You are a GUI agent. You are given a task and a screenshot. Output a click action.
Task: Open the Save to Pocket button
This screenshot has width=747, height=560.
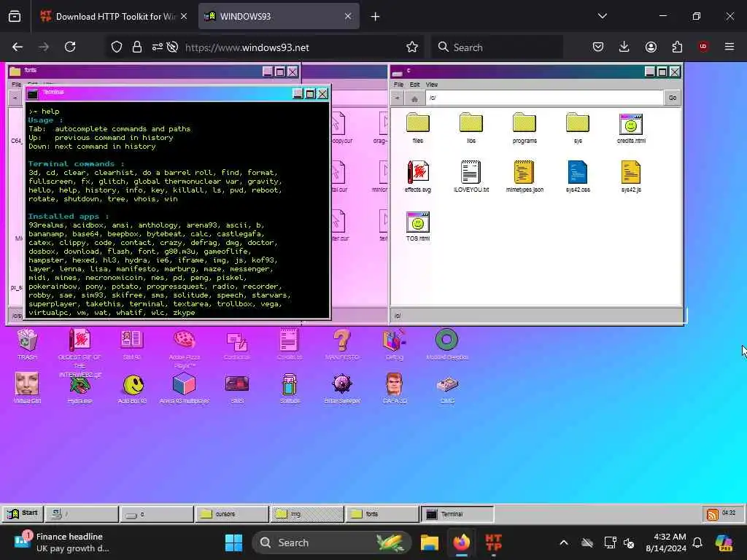[x=598, y=47]
